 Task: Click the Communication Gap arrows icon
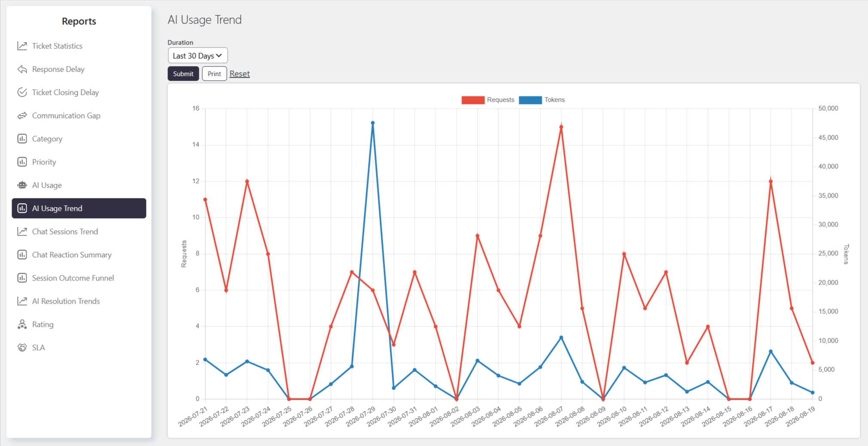click(x=22, y=116)
